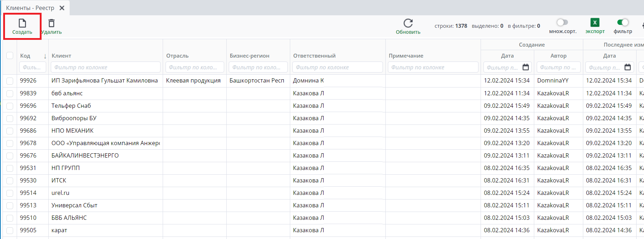Open calendar in Создание Дата filter
Screen dimensions: 644x239
(526, 67)
